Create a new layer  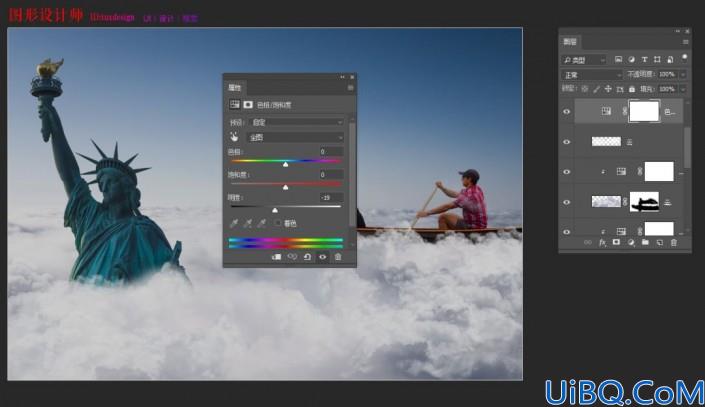pos(660,242)
